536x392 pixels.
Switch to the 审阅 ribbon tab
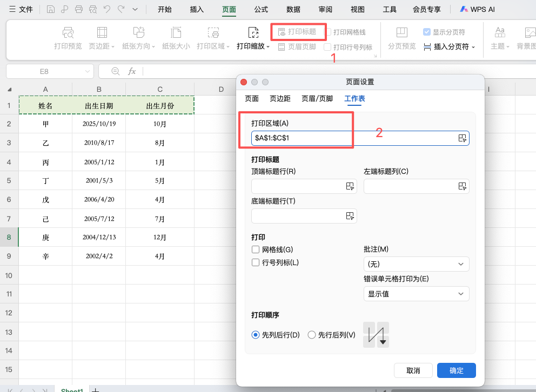325,9
